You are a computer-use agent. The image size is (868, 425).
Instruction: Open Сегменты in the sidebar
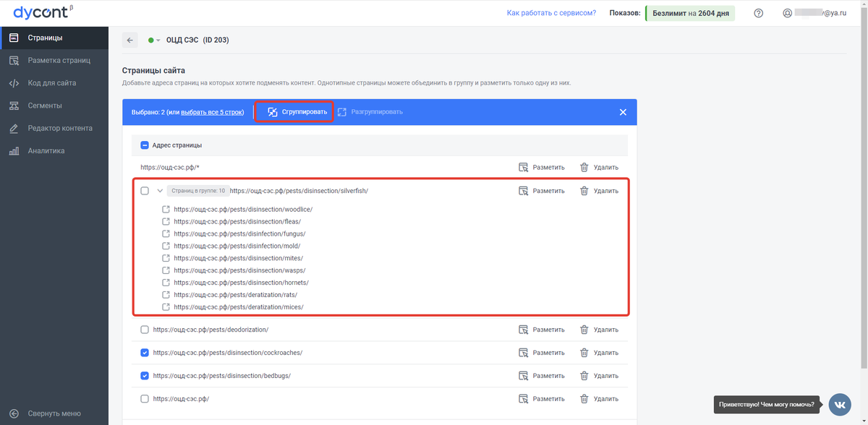click(x=54, y=106)
